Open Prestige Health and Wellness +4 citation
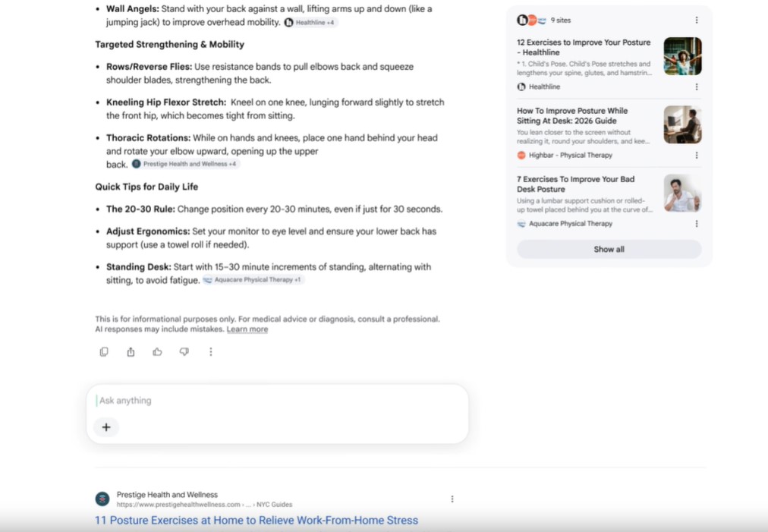Viewport: 768px width, 532px height. pyautogui.click(x=186, y=164)
